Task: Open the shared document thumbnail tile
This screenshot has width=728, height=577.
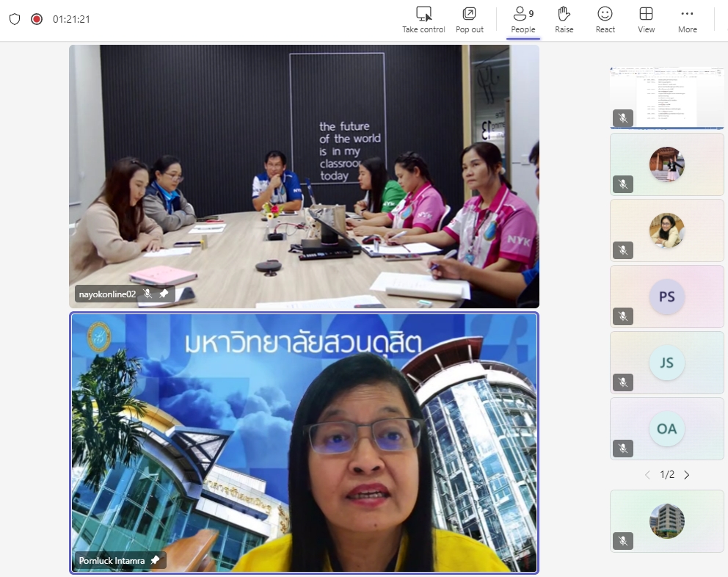Action: (666, 97)
